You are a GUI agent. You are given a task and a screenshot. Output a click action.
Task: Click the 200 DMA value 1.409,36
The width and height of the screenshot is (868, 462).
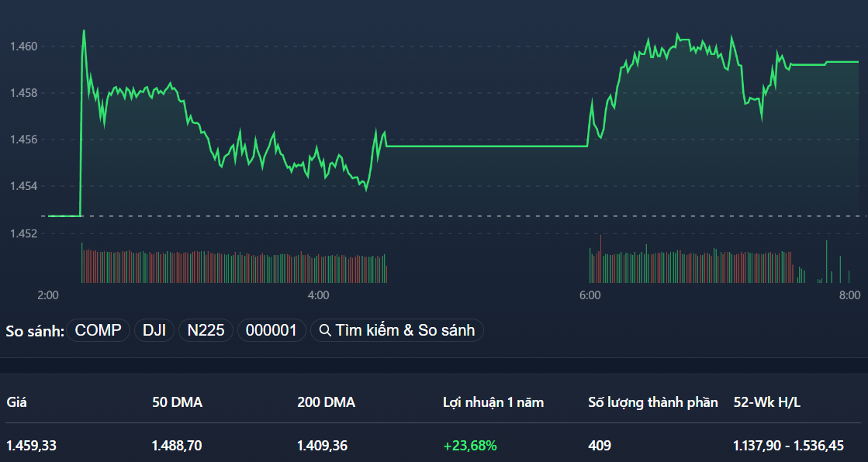pos(323,446)
